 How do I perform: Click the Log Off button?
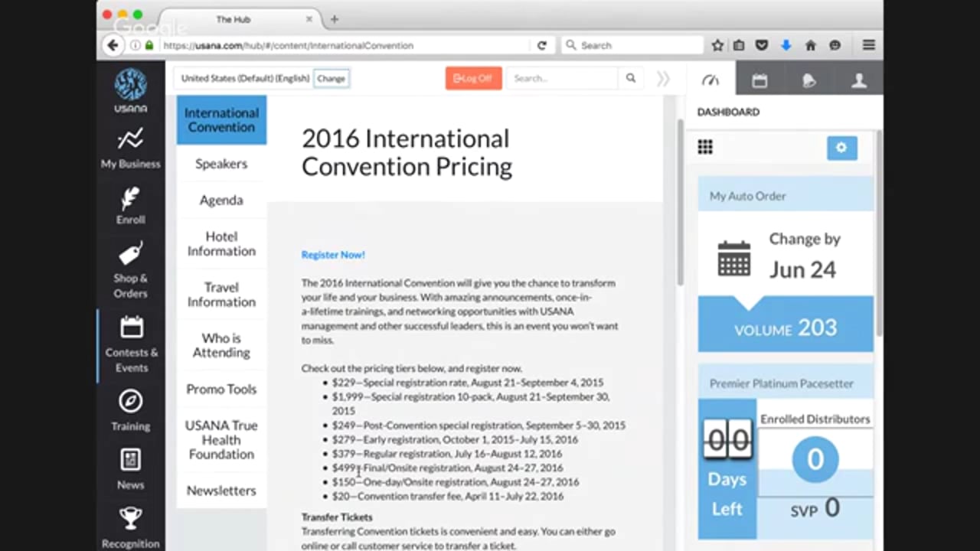coord(473,78)
